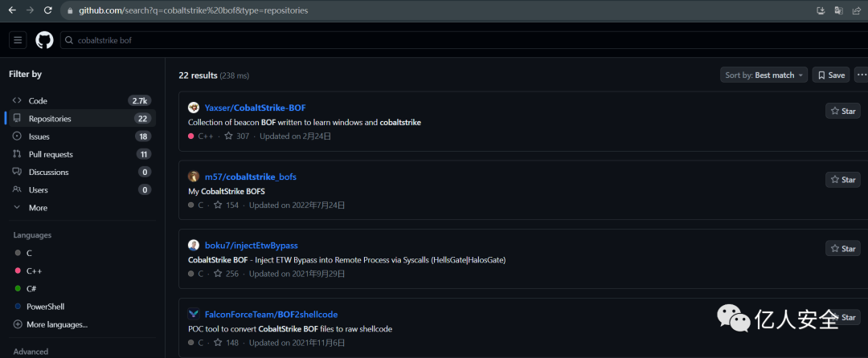Open m57/cobaltstrike_bofs repository

coord(251,177)
